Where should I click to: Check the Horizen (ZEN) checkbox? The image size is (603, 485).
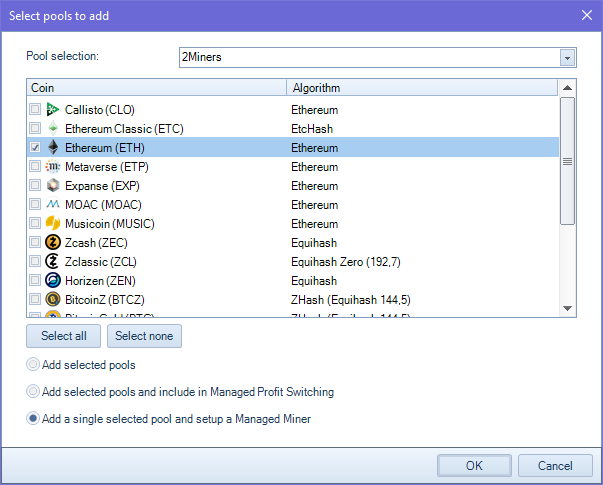click(35, 280)
